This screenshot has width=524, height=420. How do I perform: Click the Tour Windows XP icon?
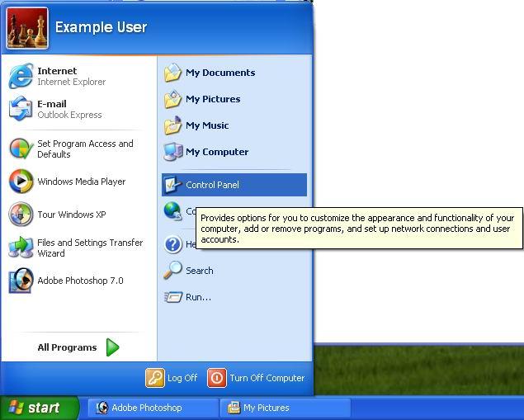pos(21,215)
